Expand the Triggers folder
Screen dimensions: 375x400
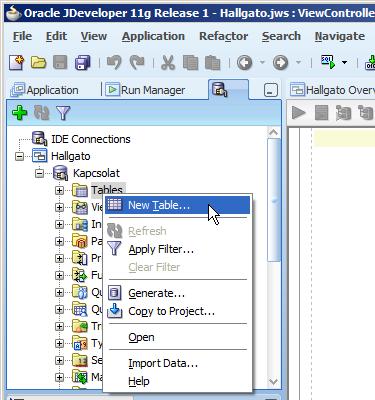(x=59, y=326)
